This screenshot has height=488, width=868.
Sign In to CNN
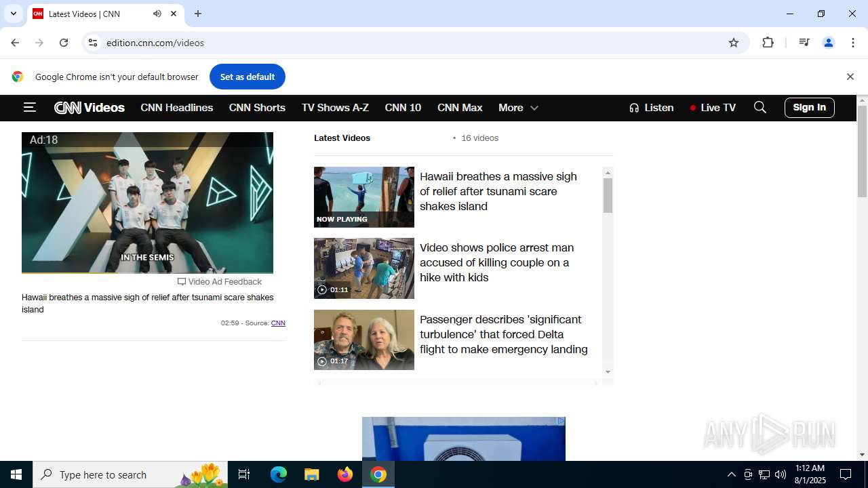[x=810, y=107]
